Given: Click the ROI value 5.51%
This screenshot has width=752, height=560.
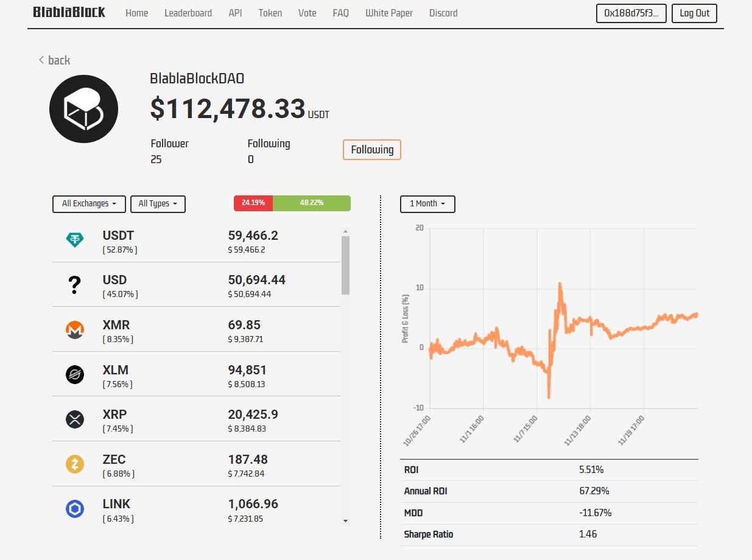Looking at the screenshot, I should tap(591, 470).
